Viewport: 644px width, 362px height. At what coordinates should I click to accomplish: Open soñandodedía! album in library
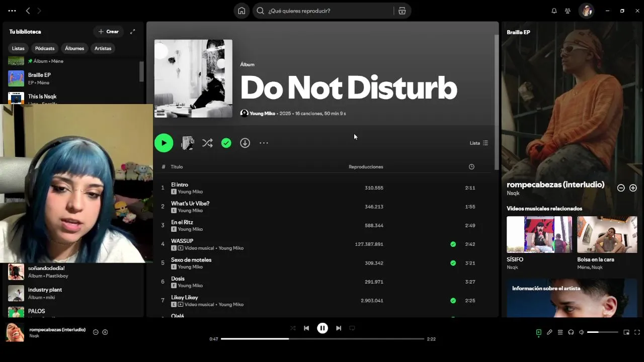[x=73, y=271]
